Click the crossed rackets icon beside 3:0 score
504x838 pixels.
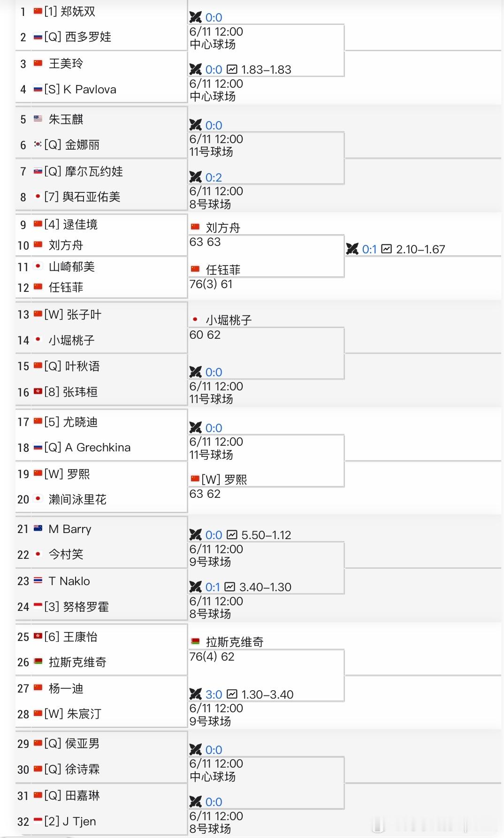tap(196, 694)
